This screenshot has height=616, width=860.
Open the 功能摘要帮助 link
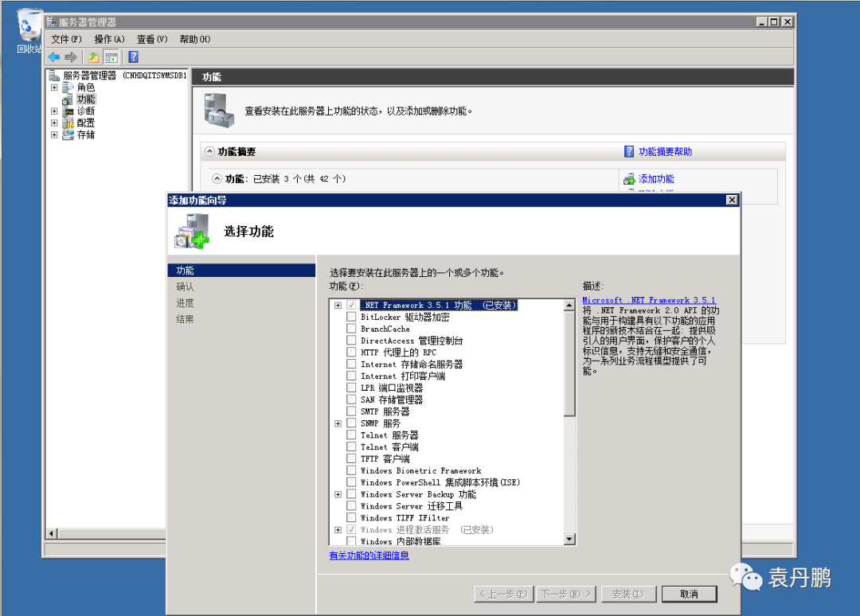coord(665,151)
